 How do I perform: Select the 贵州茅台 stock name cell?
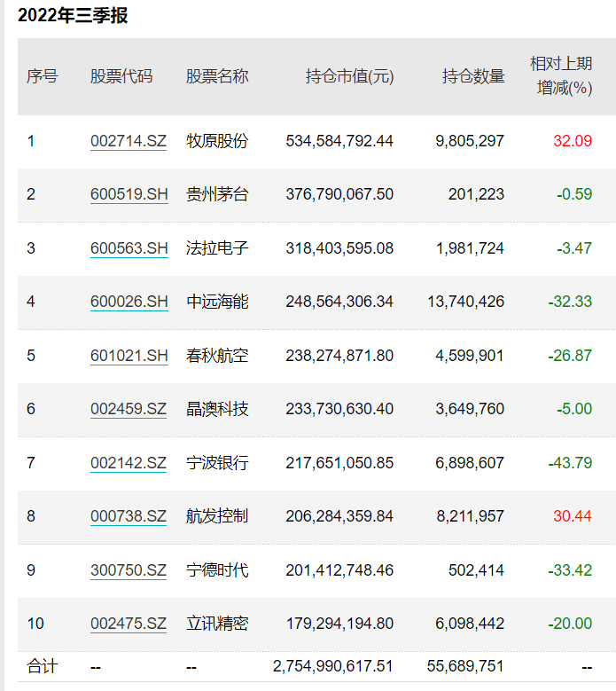(217, 194)
